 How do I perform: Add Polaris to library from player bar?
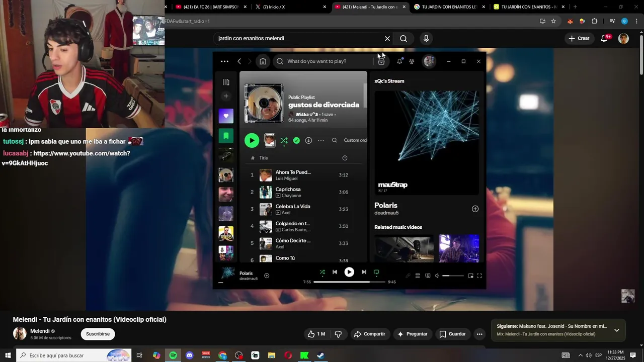(267, 276)
